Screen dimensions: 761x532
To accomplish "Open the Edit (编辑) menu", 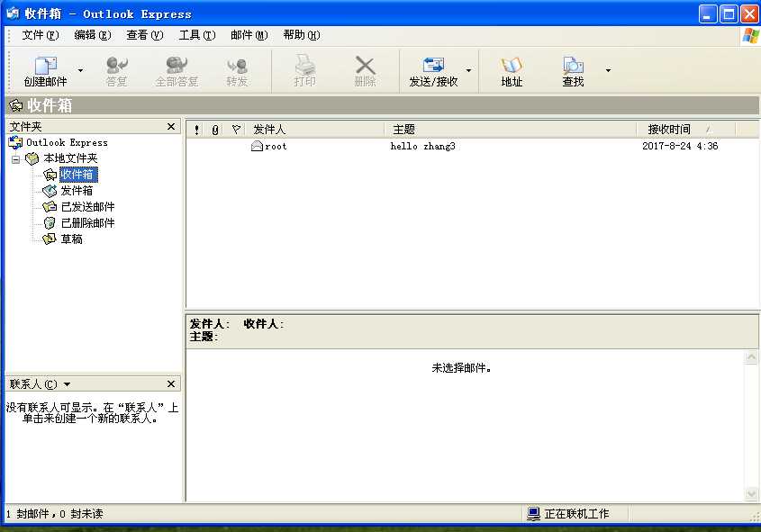I will click(x=92, y=35).
